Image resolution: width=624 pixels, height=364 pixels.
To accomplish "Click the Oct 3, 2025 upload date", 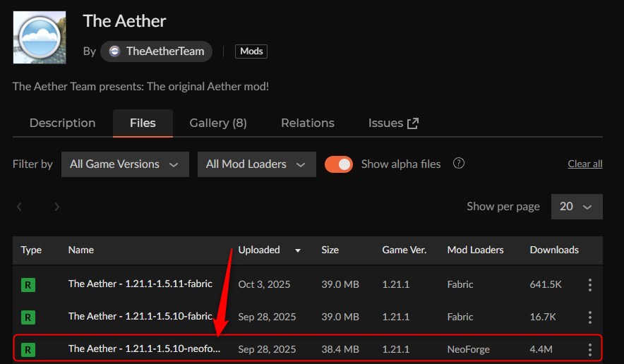I will [264, 284].
